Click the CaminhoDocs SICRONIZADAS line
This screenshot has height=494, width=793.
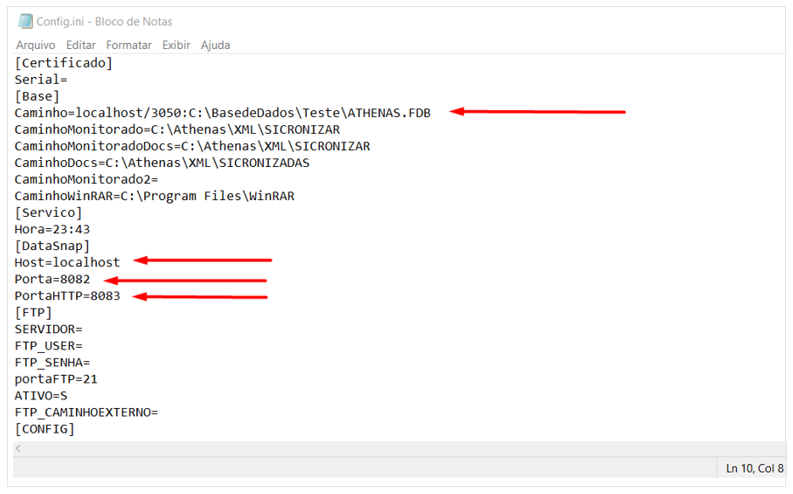tap(162, 163)
